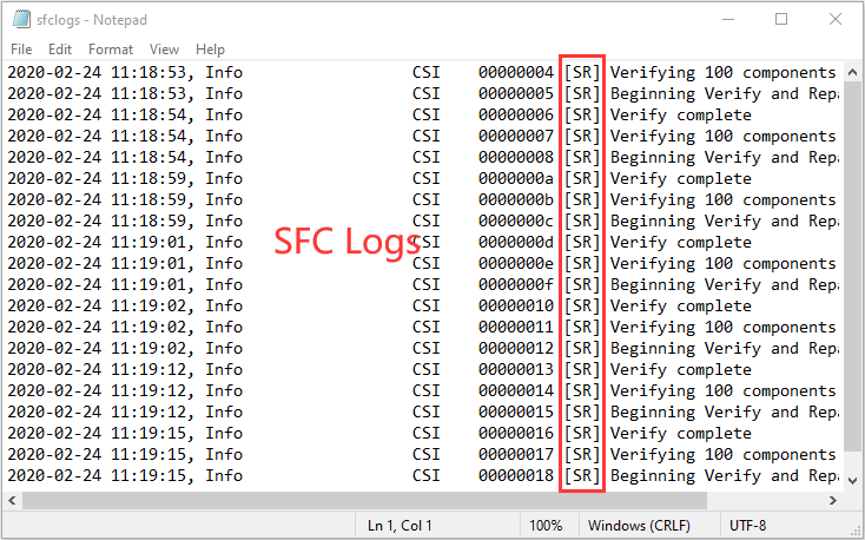Click the Notepad icon in the title bar
The image size is (865, 540).
pos(19,20)
